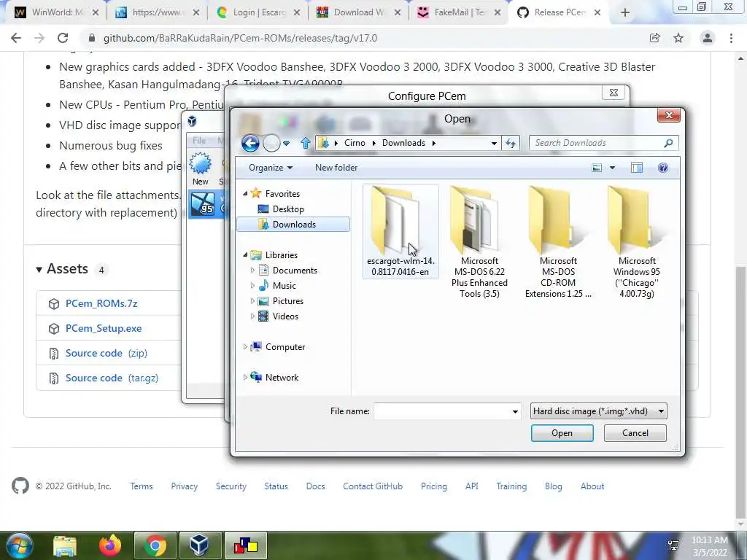The height and width of the screenshot is (560, 747).
Task: Click Downloads in the address path
Action: 403,143
